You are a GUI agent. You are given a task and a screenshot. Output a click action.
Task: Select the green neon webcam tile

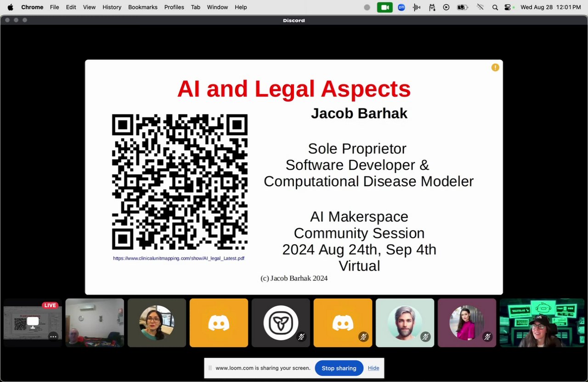(x=542, y=323)
